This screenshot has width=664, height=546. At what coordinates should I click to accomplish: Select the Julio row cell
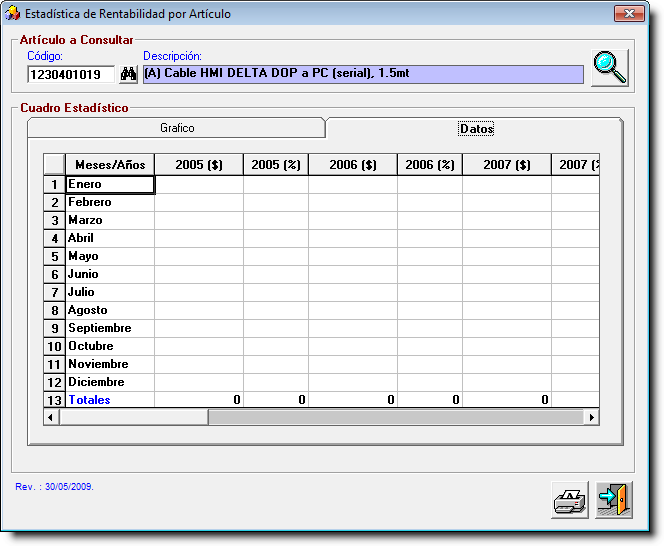tap(110, 293)
